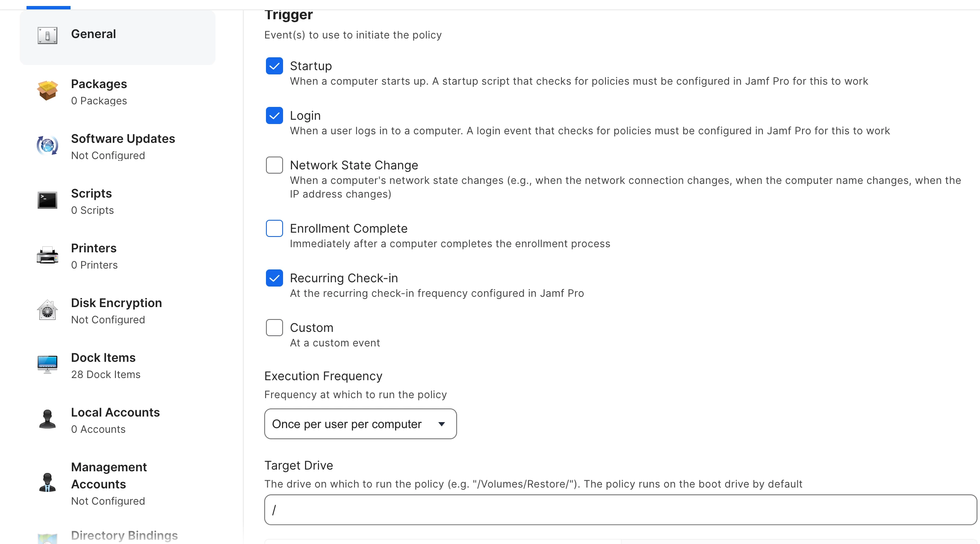
Task: Select the Software Updates globe icon
Action: (47, 145)
